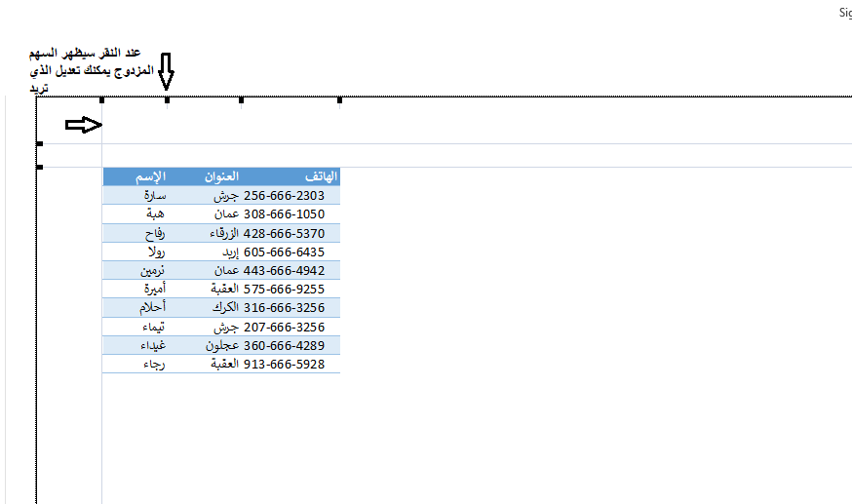Click address عجلون in غيداء's row
The image size is (852, 504).
pos(222,346)
